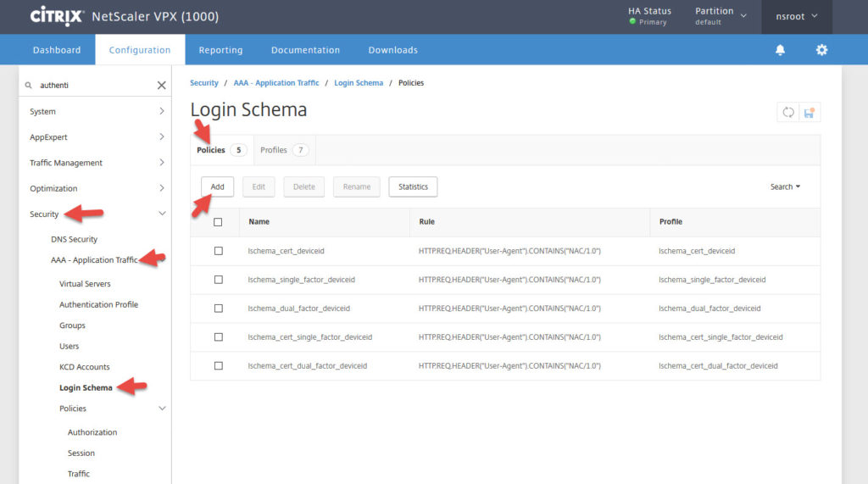
Task: Click the Add button
Action: 218,186
